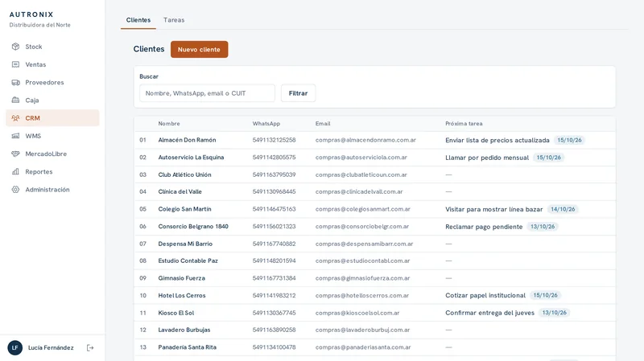Select client Despensa Mi Barrio

coord(185,244)
